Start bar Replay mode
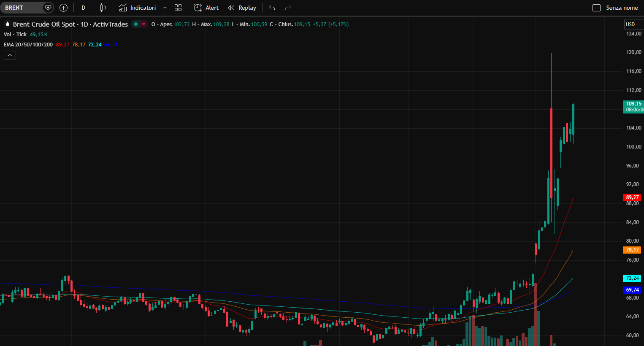644x346 pixels. click(242, 8)
